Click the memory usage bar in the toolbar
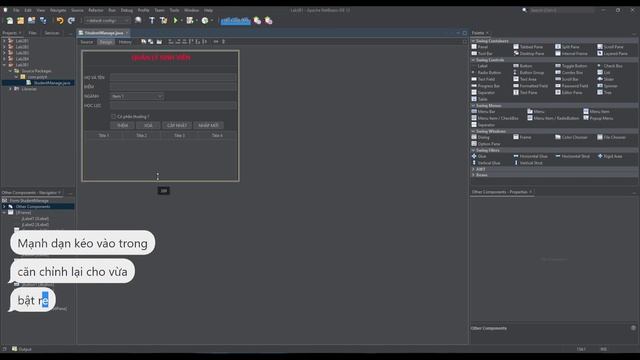 (236, 20)
